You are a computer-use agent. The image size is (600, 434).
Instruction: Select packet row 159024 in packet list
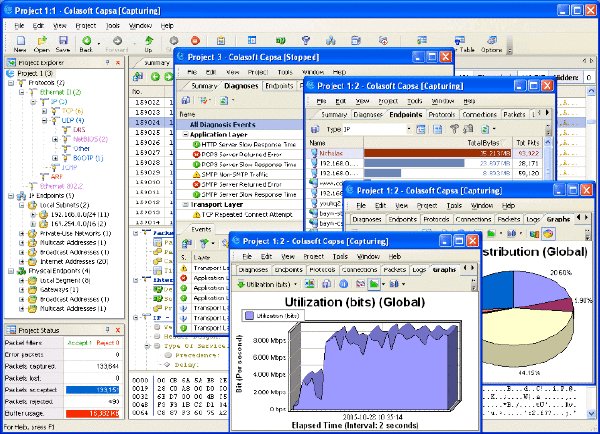151,122
